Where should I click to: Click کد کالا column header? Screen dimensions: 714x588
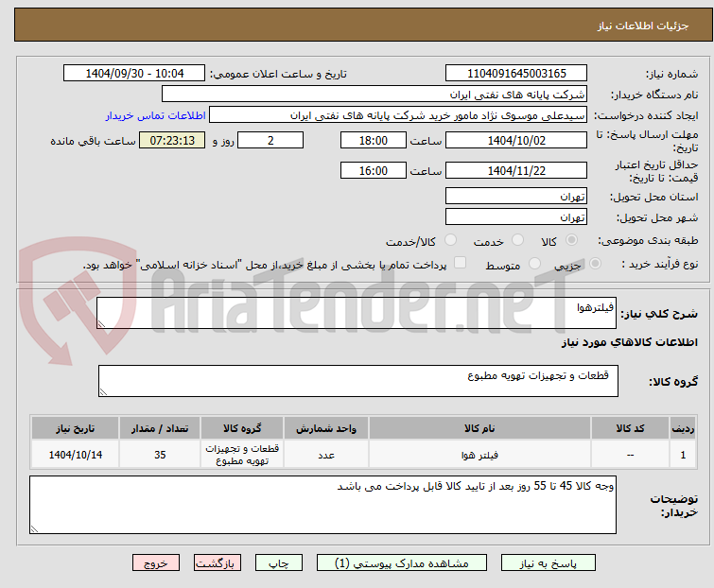click(x=630, y=428)
